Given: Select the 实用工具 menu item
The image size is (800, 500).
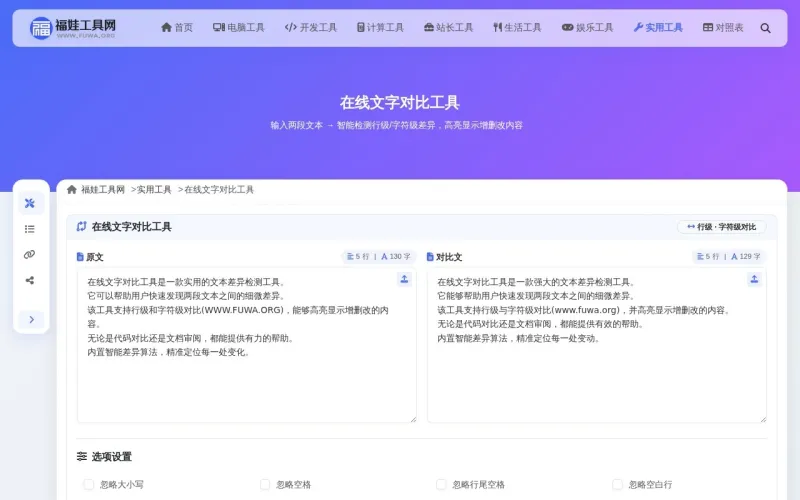Looking at the screenshot, I should (658, 28).
